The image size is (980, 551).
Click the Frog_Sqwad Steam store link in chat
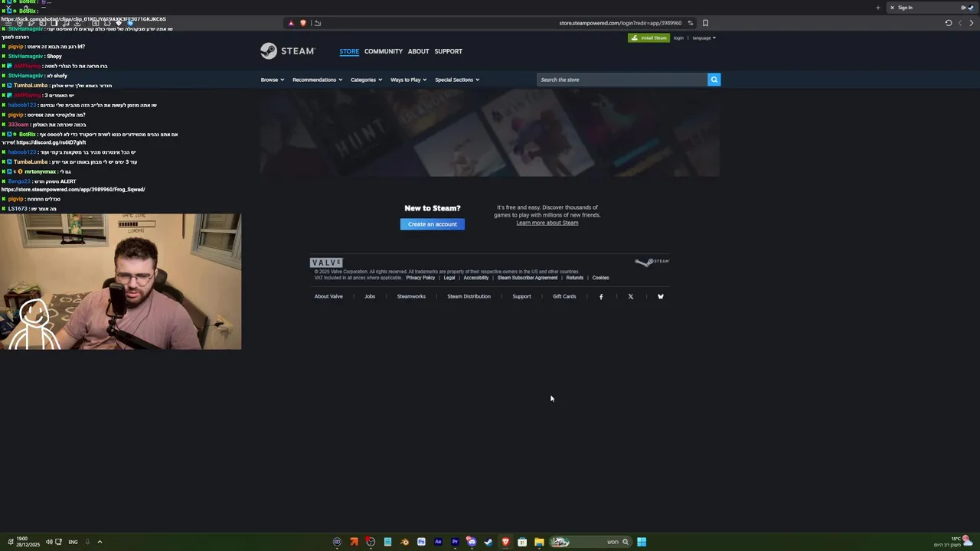pyautogui.click(x=73, y=189)
